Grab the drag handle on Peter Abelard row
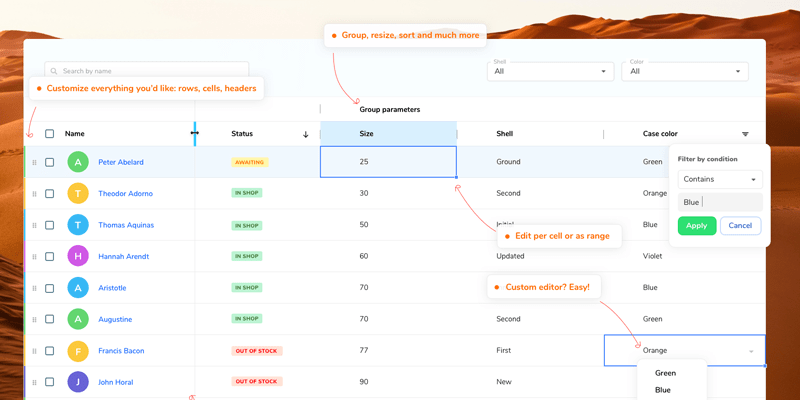Viewport: 800px width, 400px height. [x=34, y=162]
